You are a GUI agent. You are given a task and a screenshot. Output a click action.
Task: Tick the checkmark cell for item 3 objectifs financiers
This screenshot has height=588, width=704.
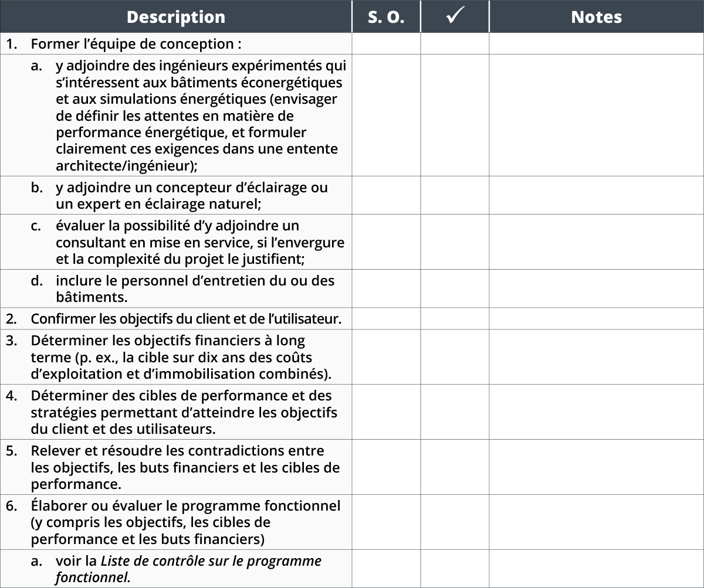(455, 357)
